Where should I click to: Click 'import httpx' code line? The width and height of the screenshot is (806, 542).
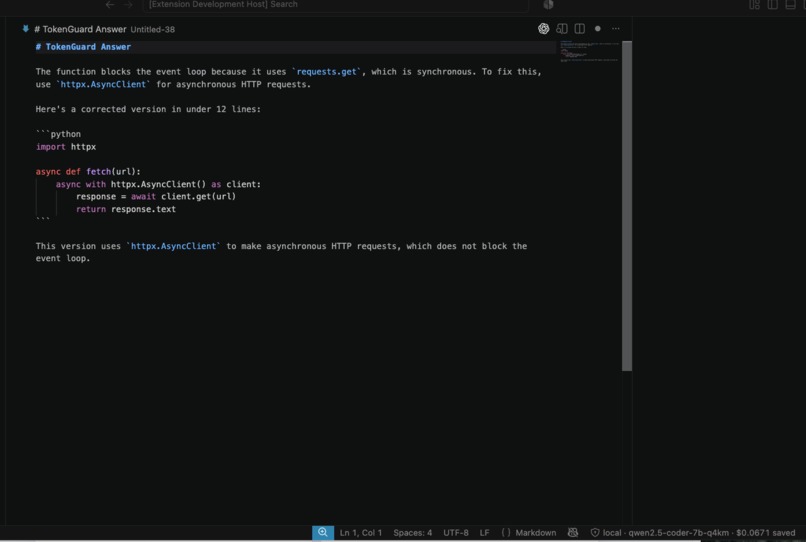(x=66, y=147)
